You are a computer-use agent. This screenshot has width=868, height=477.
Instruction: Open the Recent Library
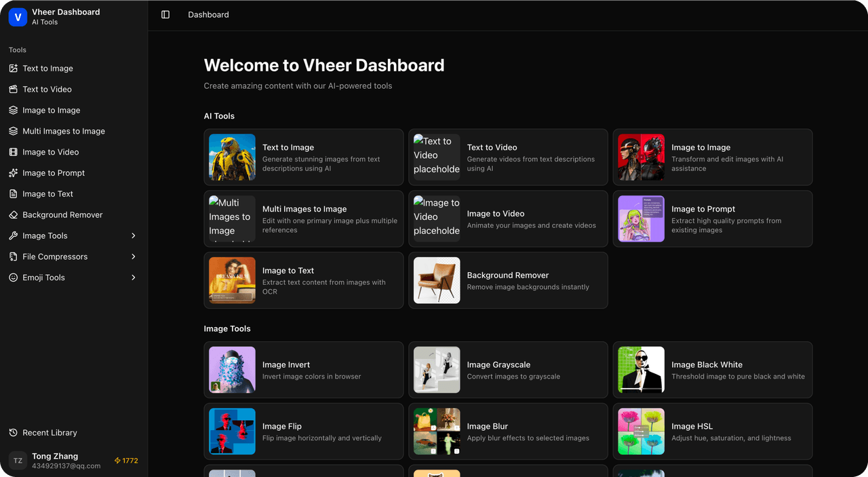coord(49,432)
